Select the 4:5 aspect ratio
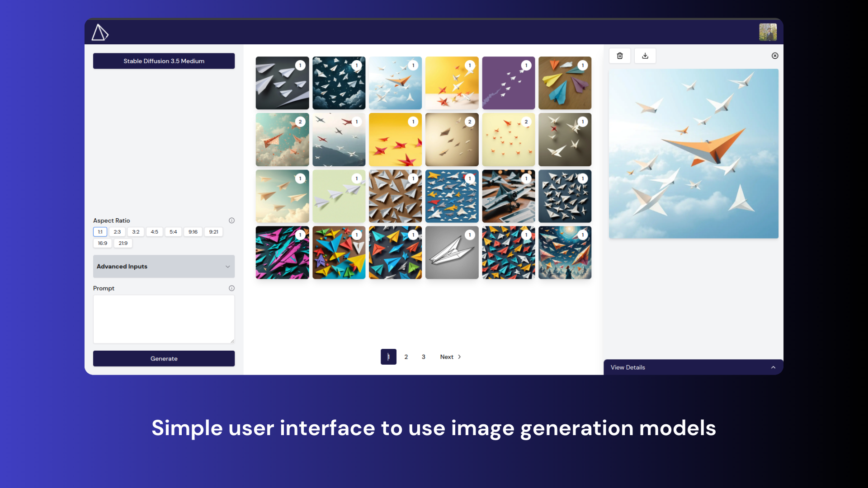868x488 pixels. tap(155, 232)
